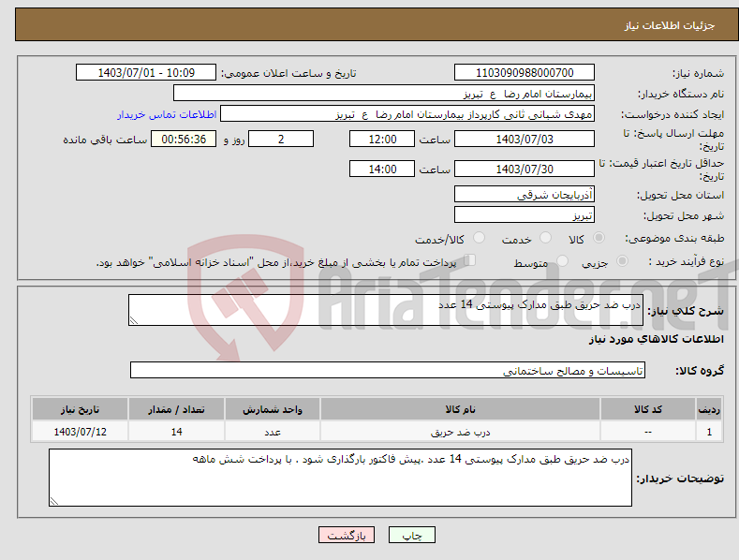This screenshot has width=739, height=560.
Task: Click the کد کالا column header
Action: [x=648, y=409]
